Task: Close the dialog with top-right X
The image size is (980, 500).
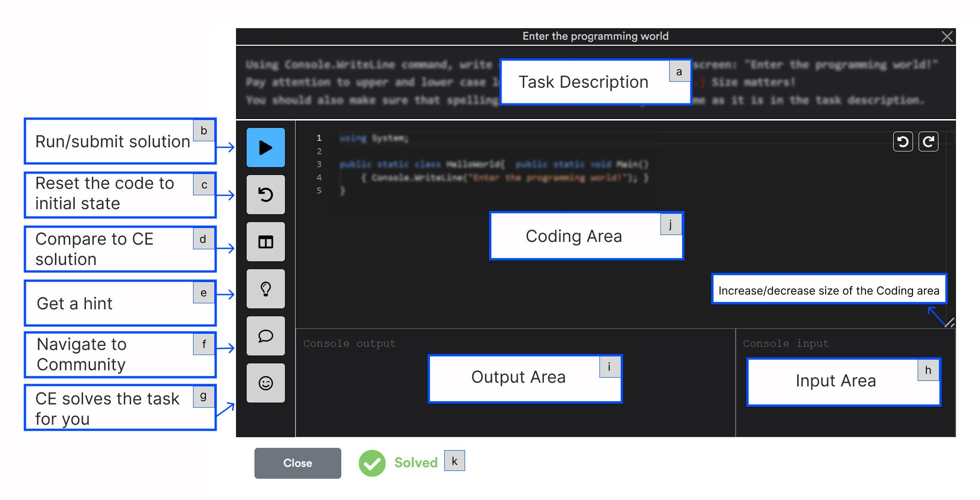Action: coord(947,36)
